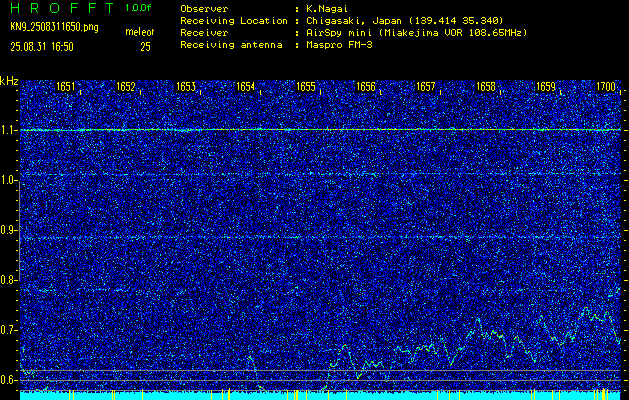This screenshot has height=400, width=629.
Task: Click the meteor count label
Action: [x=140, y=32]
